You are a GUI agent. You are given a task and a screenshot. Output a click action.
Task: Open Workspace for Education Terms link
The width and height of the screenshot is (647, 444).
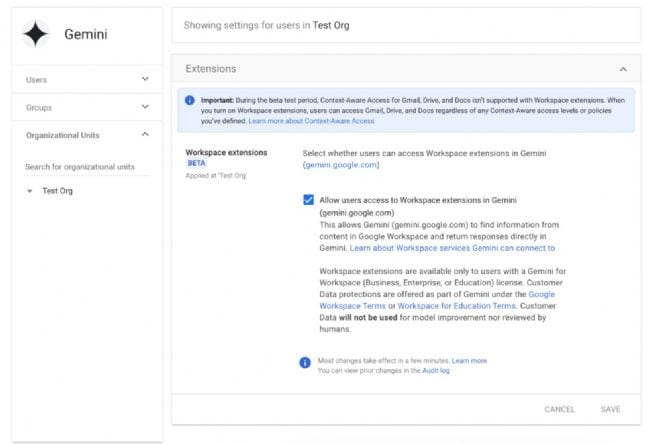tap(457, 306)
